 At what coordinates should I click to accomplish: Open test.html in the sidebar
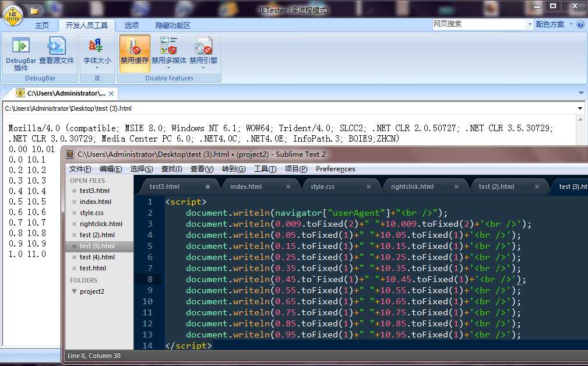click(93, 268)
